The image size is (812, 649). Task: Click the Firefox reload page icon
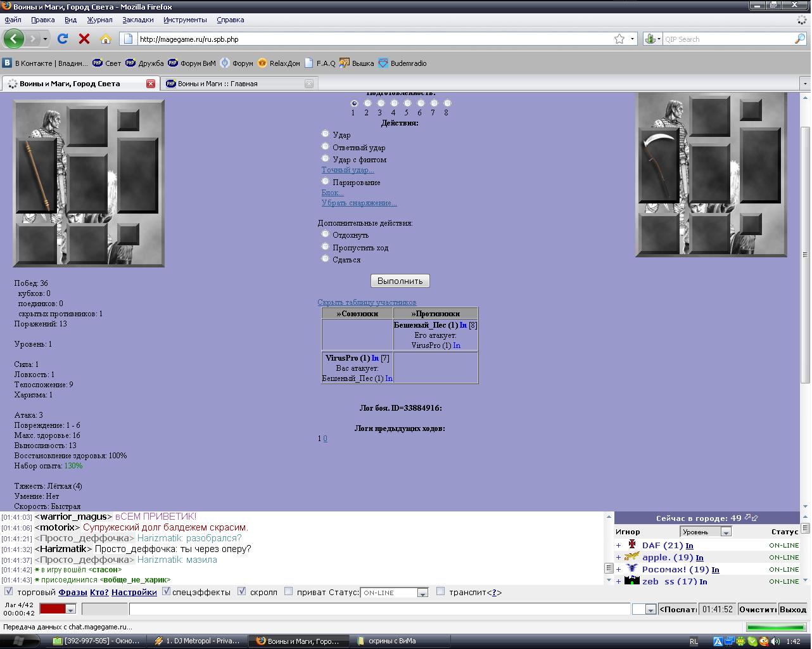[x=63, y=39]
